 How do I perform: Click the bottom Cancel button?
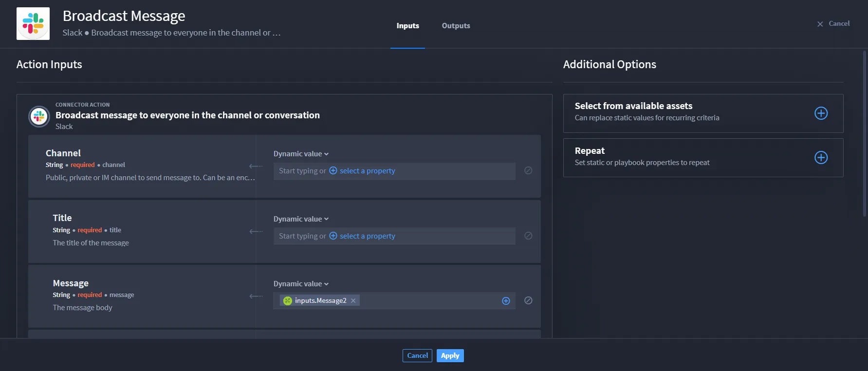[417, 355]
